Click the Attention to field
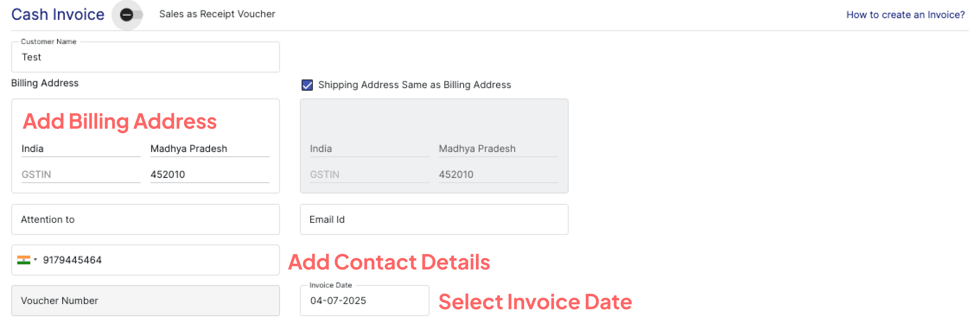 click(145, 219)
